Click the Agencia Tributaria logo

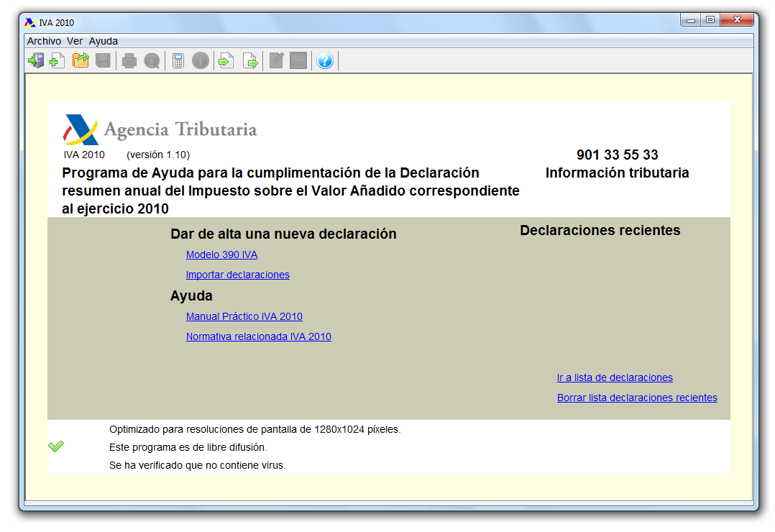click(x=160, y=129)
